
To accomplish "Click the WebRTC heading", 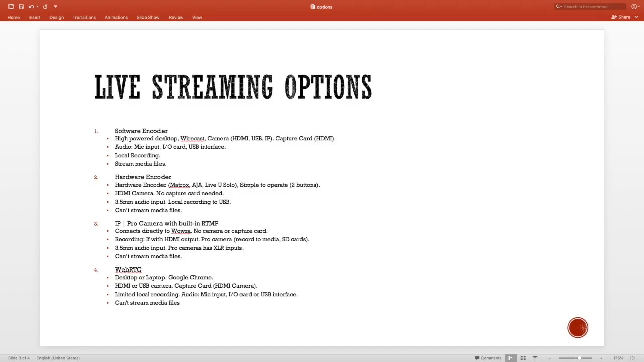I will pyautogui.click(x=128, y=269).
